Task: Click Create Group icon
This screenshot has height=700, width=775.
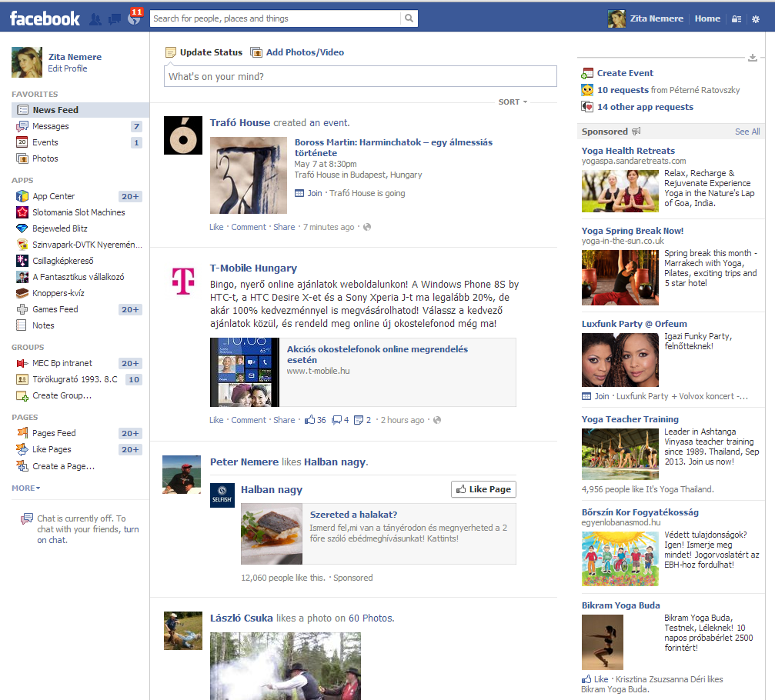Action: 22,395
